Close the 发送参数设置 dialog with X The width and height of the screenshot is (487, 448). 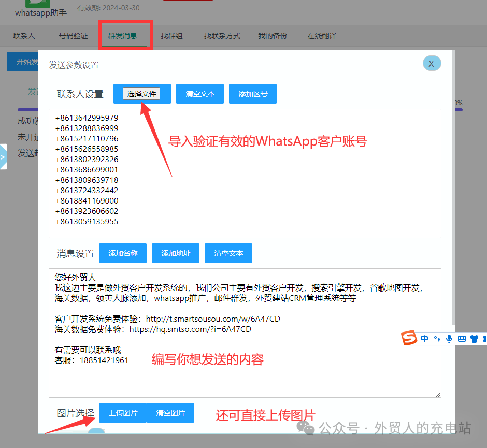(x=432, y=63)
